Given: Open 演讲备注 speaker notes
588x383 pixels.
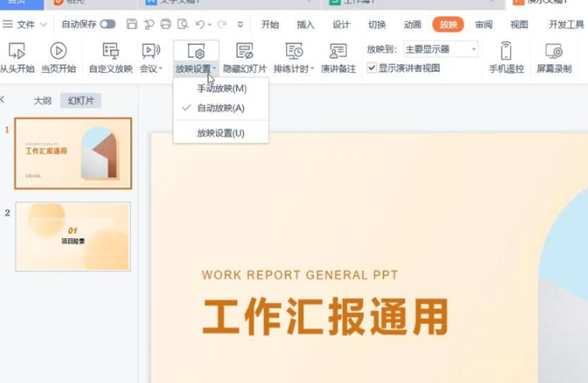Looking at the screenshot, I should 338,51.
